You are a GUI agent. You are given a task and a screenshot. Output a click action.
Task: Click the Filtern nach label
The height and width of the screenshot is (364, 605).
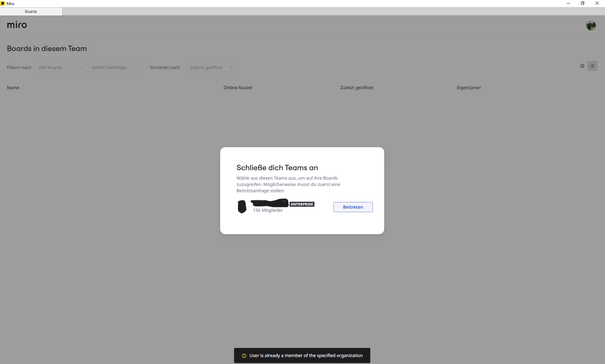click(19, 67)
